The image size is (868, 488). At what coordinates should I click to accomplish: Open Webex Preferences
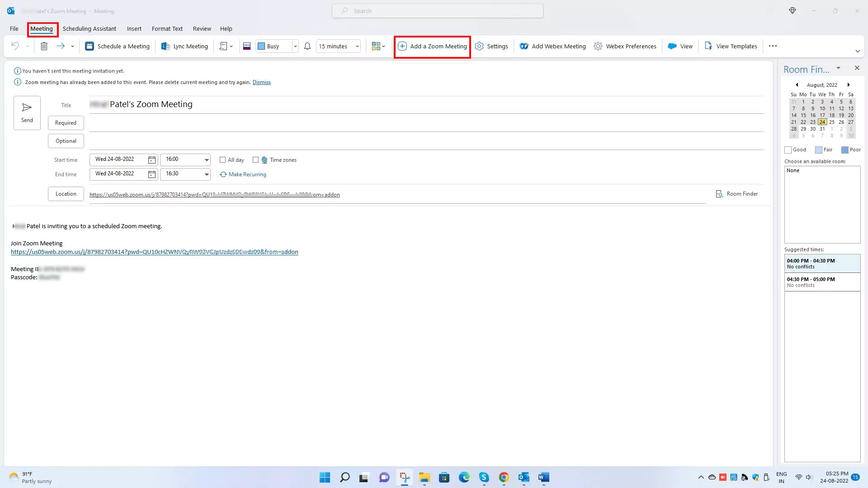click(625, 46)
